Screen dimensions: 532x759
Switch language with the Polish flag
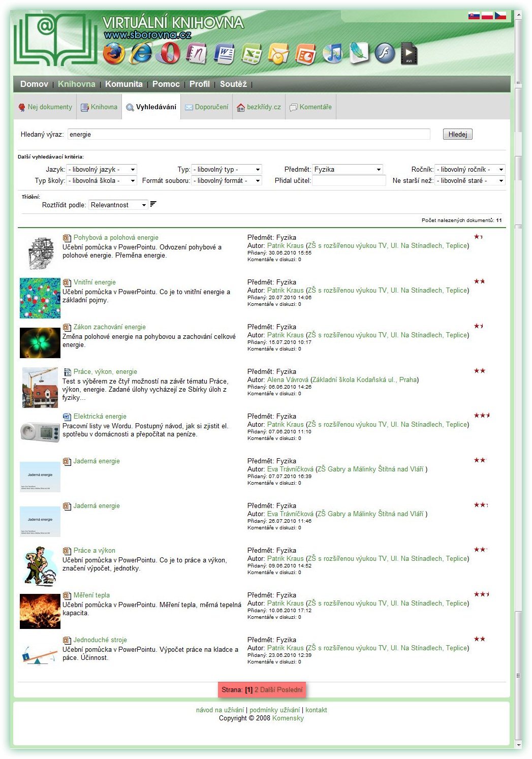(x=487, y=16)
